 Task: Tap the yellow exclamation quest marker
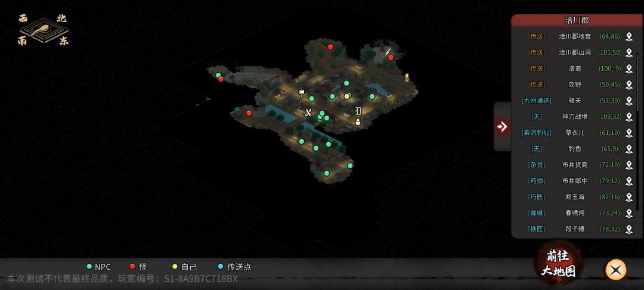pos(407,78)
